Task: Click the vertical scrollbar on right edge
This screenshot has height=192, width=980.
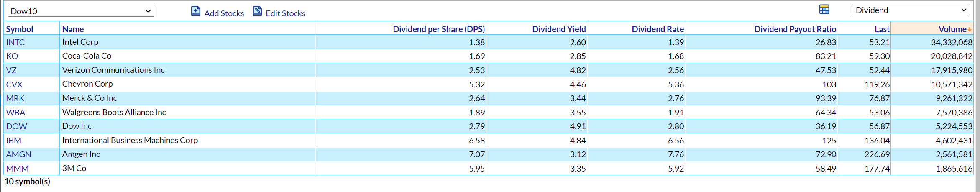Action: pos(977,96)
